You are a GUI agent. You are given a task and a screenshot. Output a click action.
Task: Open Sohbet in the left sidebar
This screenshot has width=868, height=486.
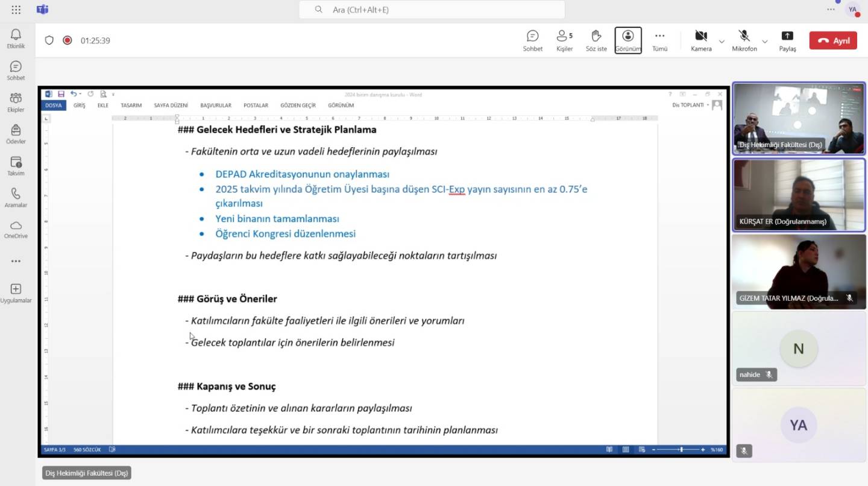click(x=16, y=71)
